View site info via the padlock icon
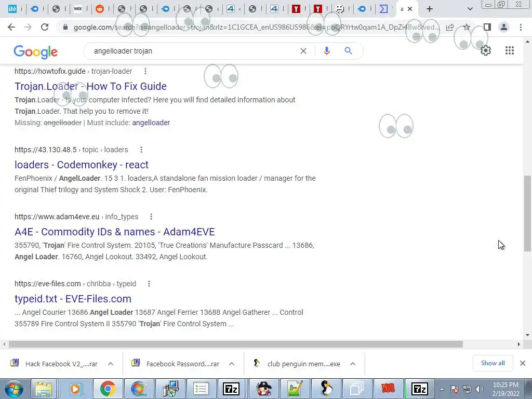Image resolution: width=532 pixels, height=399 pixels. click(x=65, y=27)
